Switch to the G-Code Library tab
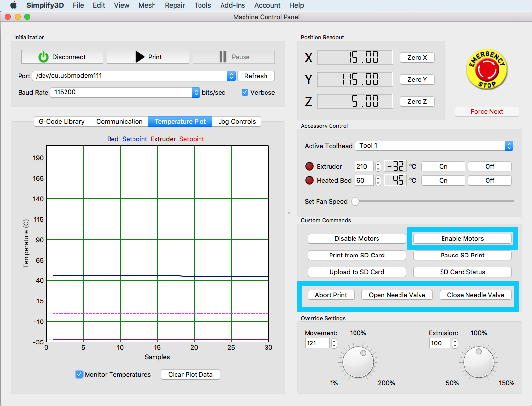Screen dimensions: 532x406 [x=62, y=121]
